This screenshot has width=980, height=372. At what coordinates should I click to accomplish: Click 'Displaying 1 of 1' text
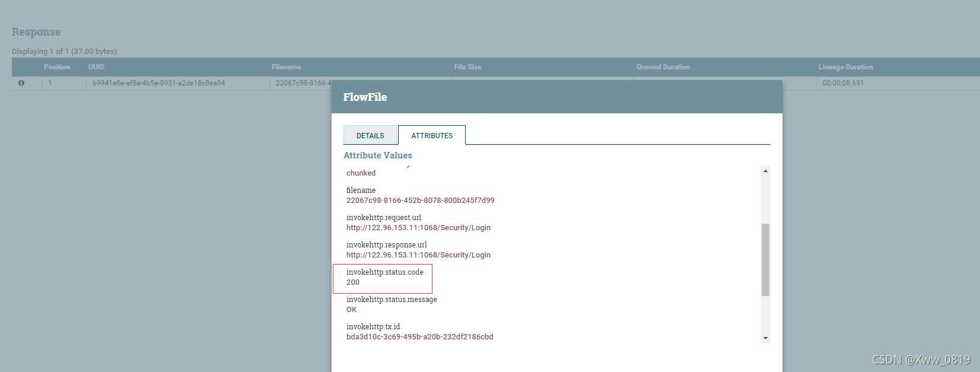(x=64, y=52)
